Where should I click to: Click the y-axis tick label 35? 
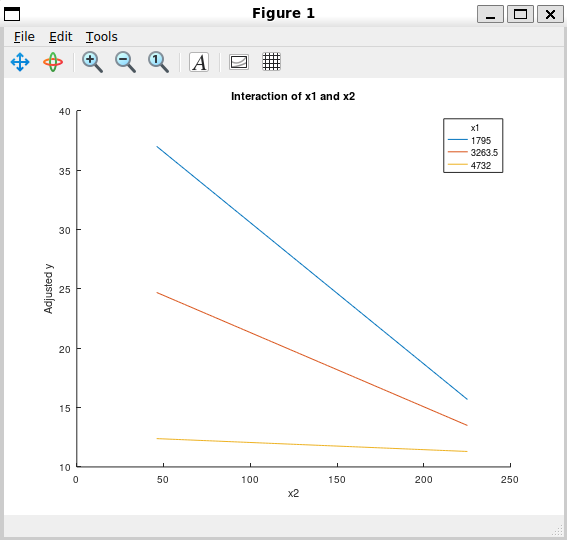(x=65, y=171)
